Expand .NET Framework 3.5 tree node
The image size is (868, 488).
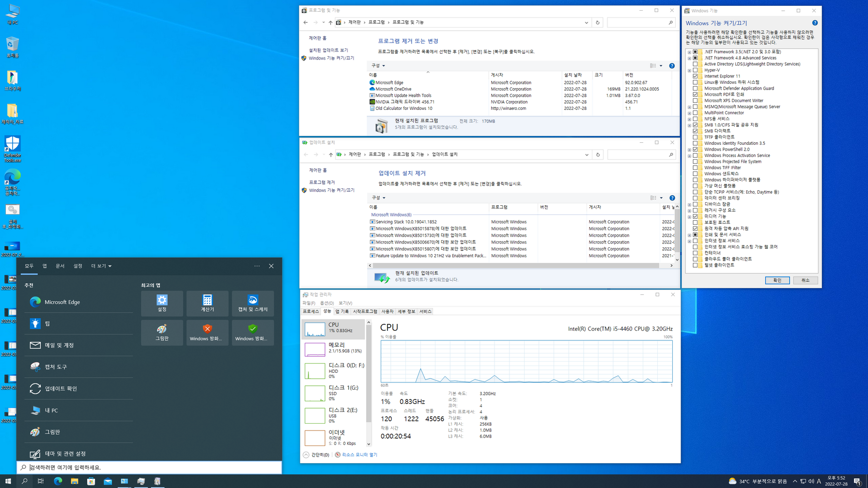click(x=689, y=52)
